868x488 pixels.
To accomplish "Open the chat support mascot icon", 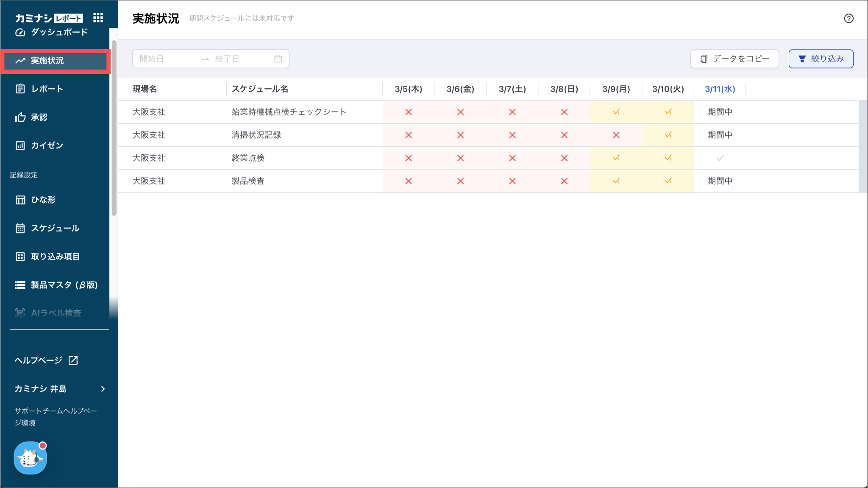I will pos(30,458).
